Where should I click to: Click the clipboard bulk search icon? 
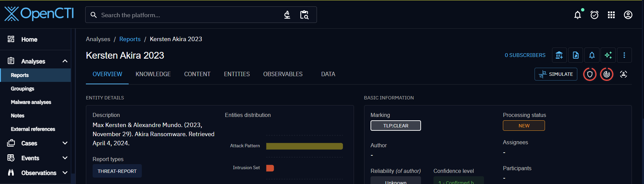coord(304,15)
